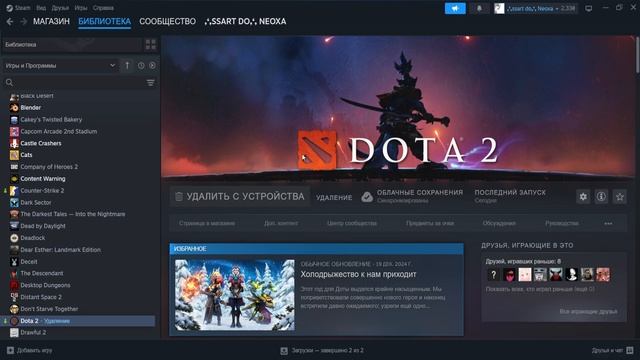Open the notifications bell
The height and width of the screenshot is (360, 640).
479,8
